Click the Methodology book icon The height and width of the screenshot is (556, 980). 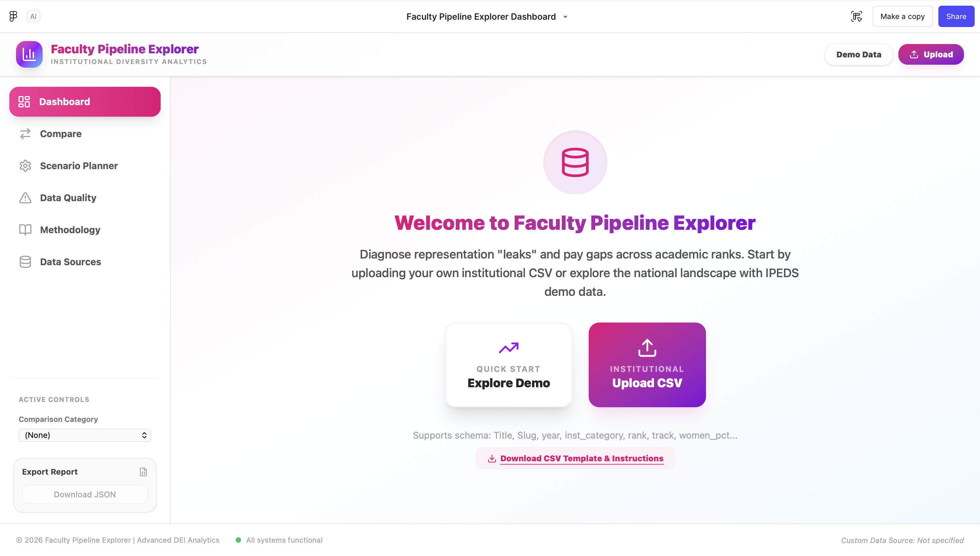pyautogui.click(x=25, y=230)
